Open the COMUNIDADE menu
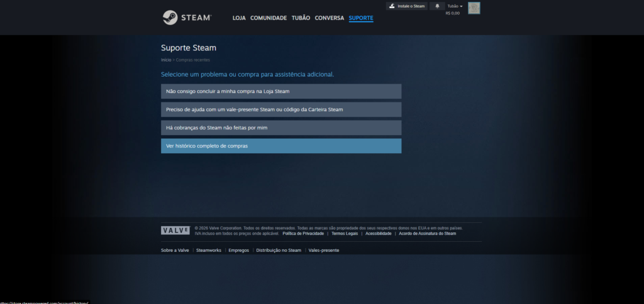 coord(269,18)
